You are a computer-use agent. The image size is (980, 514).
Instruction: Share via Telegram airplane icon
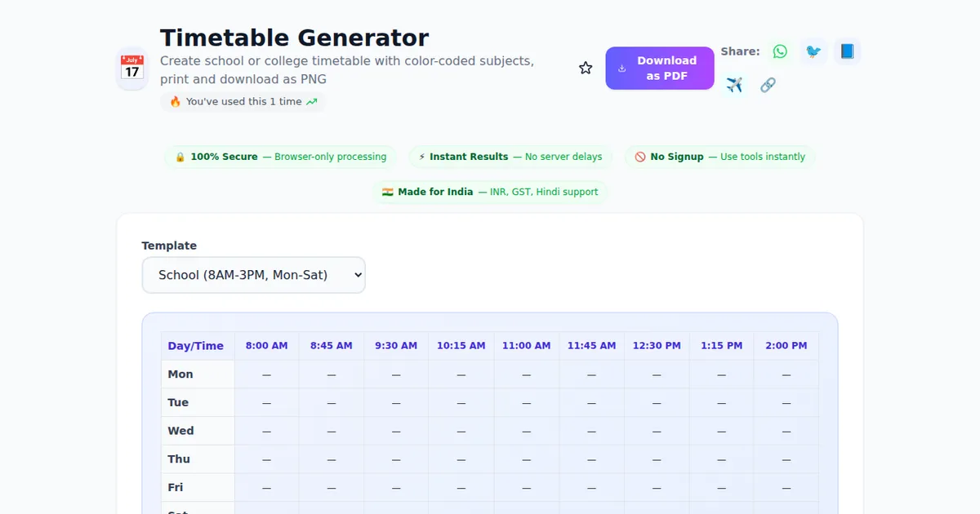pos(734,85)
